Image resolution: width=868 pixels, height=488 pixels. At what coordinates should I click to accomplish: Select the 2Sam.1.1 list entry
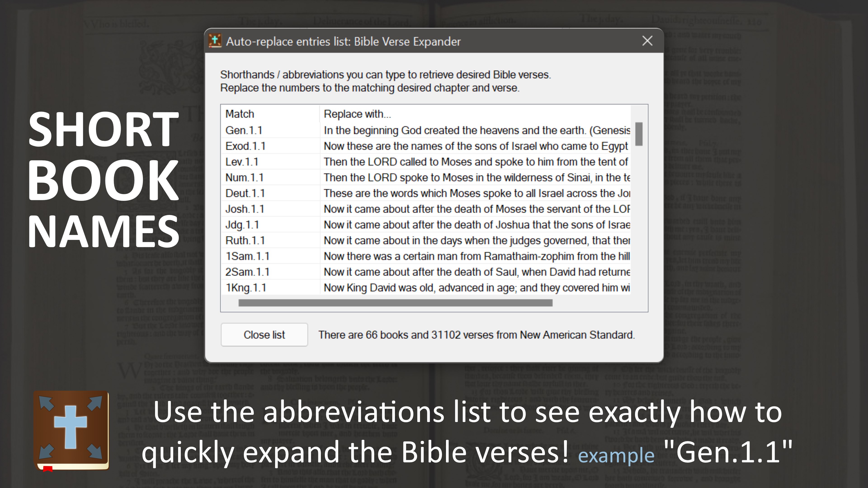247,272
